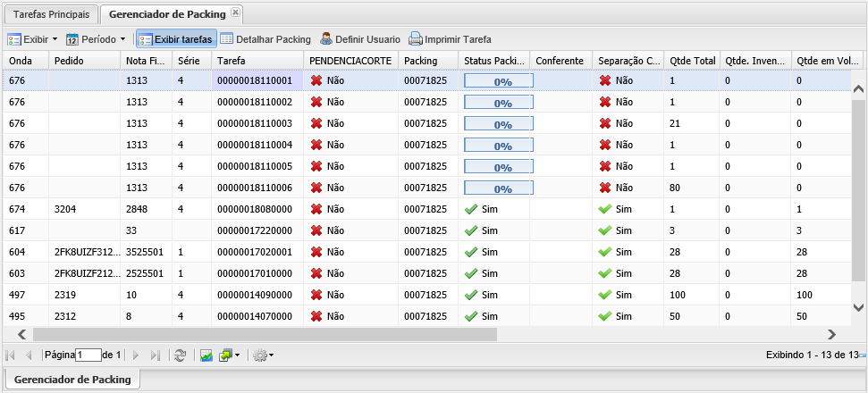Screen dimensions: 868x393
Task: Open the Exibir dropdown menu
Action: (32, 39)
